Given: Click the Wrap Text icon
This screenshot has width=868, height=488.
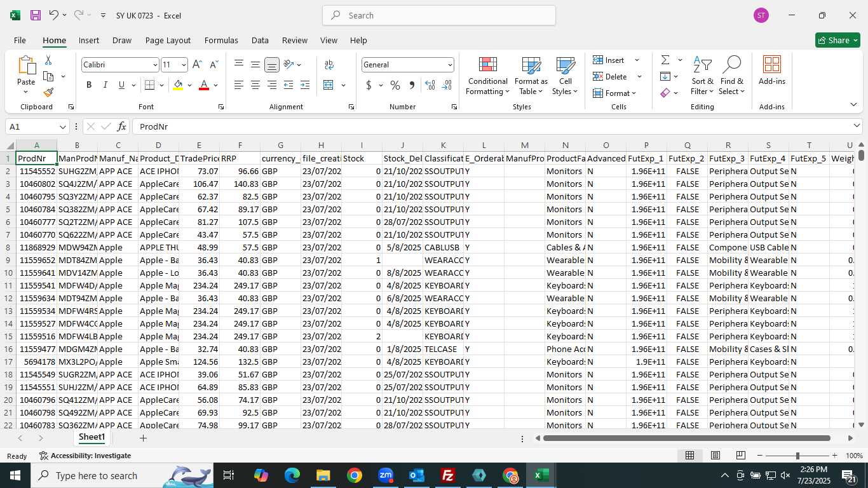Looking at the screenshot, I should (329, 65).
